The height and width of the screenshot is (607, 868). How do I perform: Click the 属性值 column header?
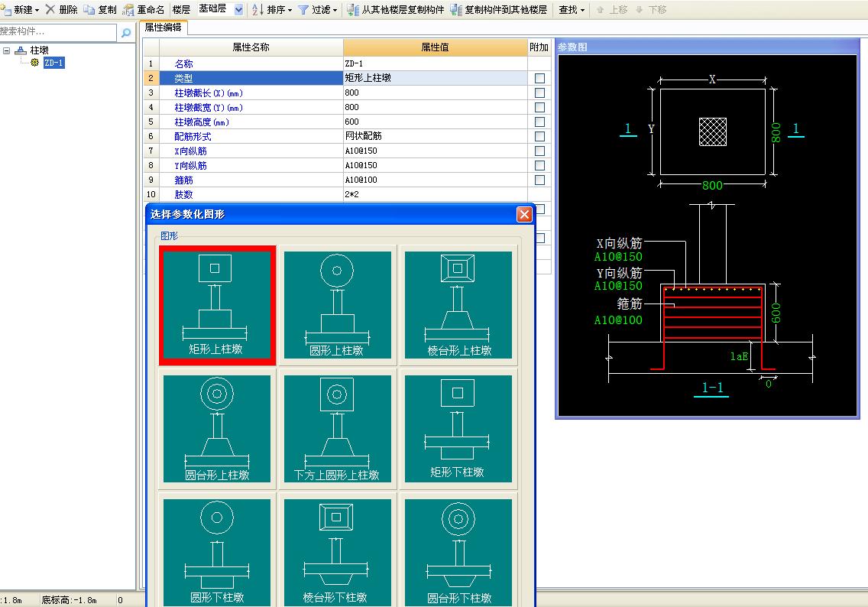[x=435, y=47]
